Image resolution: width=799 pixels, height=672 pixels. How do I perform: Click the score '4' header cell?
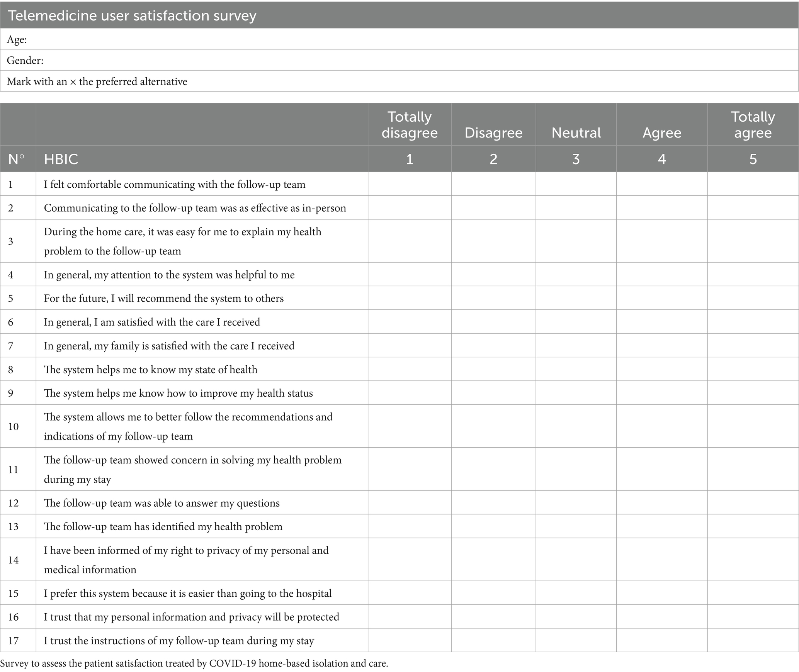click(x=662, y=159)
